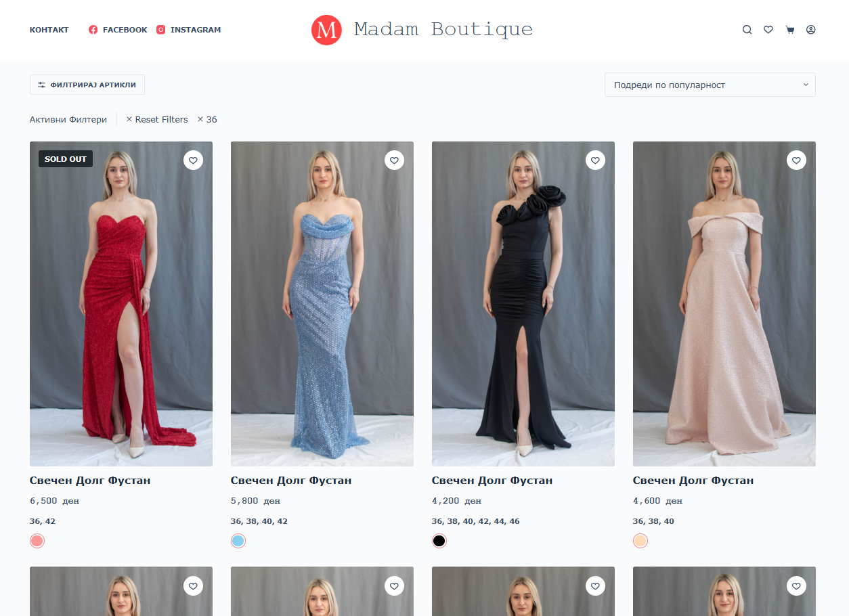Open the user account icon

(x=811, y=30)
